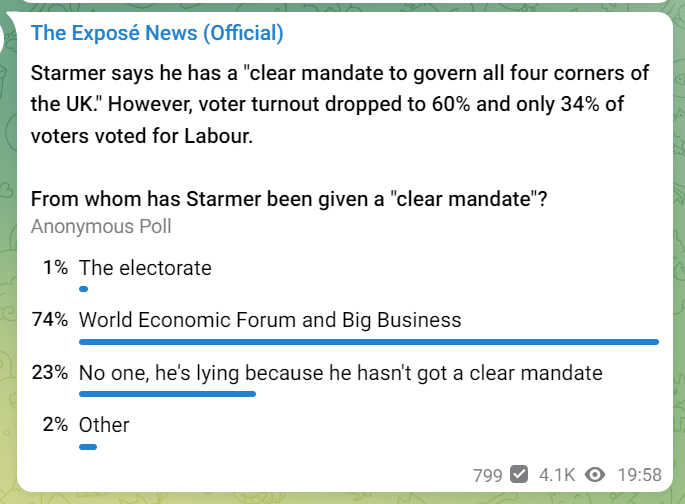Click the channel avatar edge at top left
The width and height of the screenshot is (685, 504).
coord(2,39)
